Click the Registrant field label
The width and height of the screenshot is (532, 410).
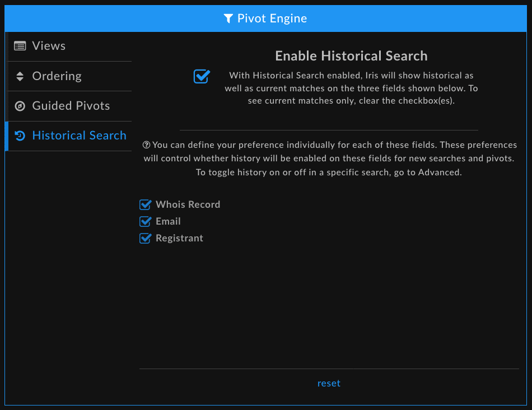coord(179,238)
